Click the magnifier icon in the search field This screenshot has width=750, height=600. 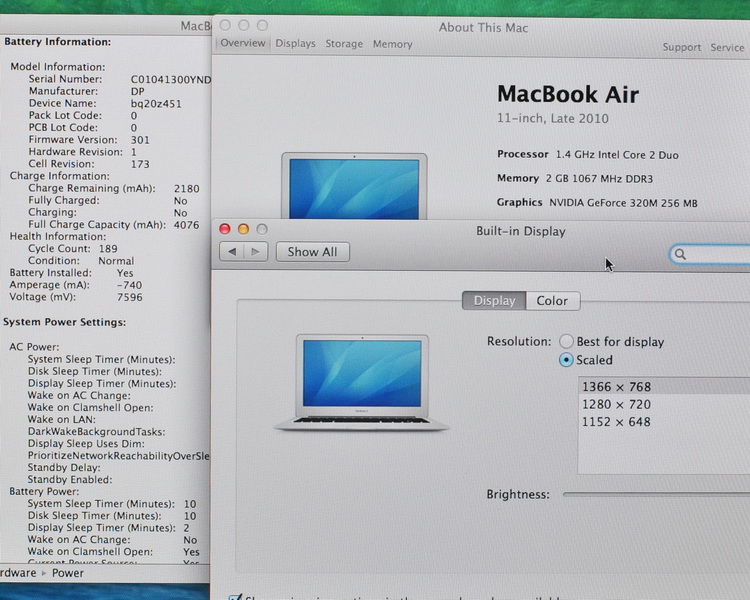pyautogui.click(x=680, y=255)
